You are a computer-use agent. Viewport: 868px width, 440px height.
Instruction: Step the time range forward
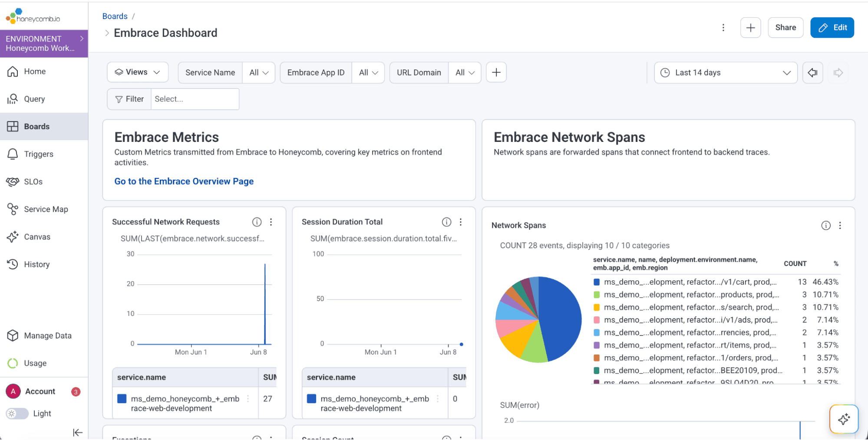click(838, 72)
